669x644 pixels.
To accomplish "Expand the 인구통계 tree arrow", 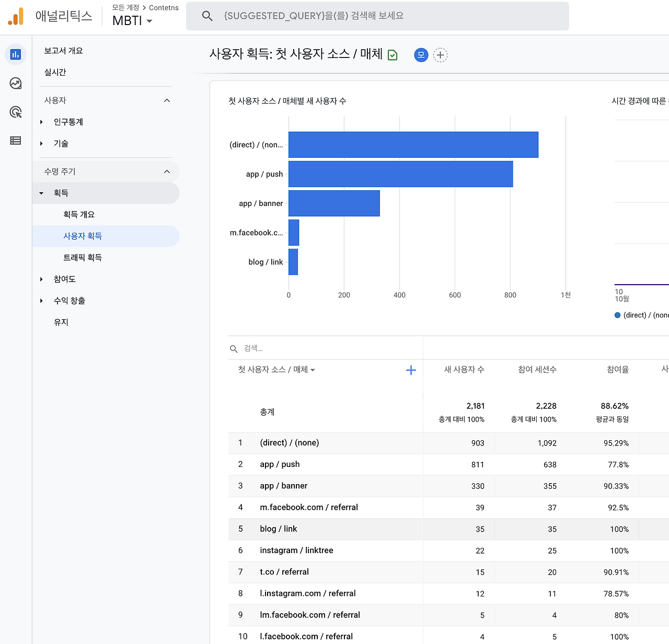I will (x=41, y=122).
